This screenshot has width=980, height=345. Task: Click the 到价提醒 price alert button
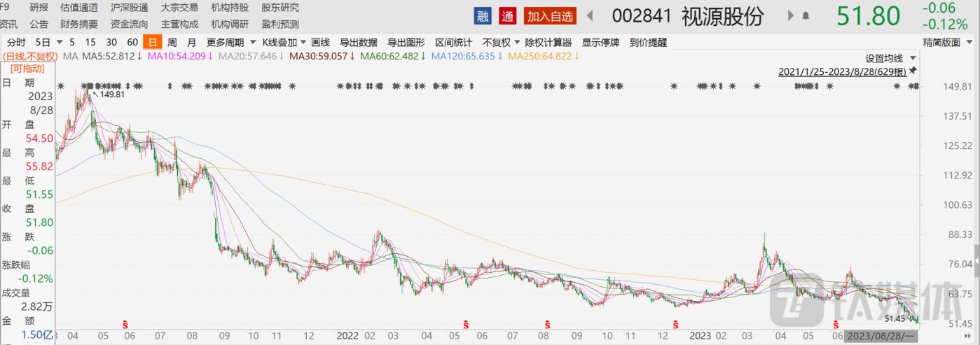pos(648,42)
